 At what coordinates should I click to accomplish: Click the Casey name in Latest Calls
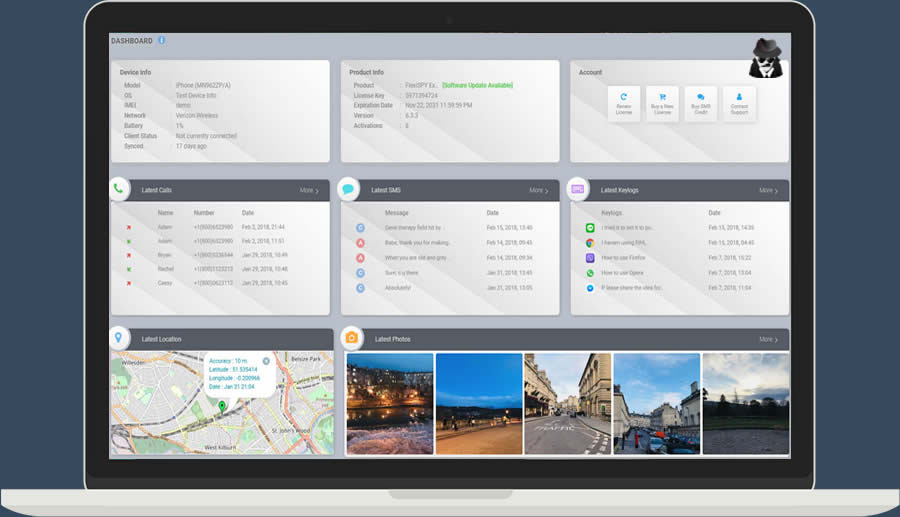point(165,283)
